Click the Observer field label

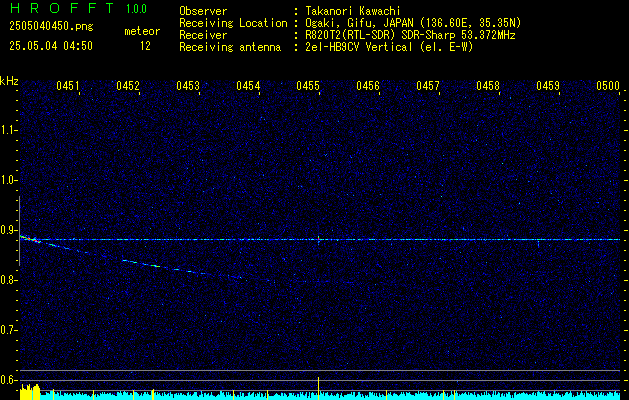tap(203, 11)
